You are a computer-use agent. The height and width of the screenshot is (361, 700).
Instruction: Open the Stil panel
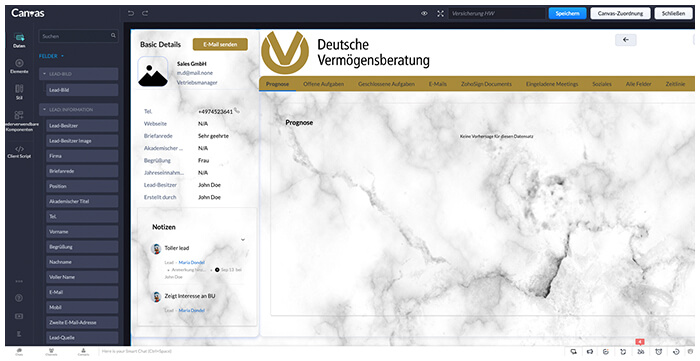19,92
